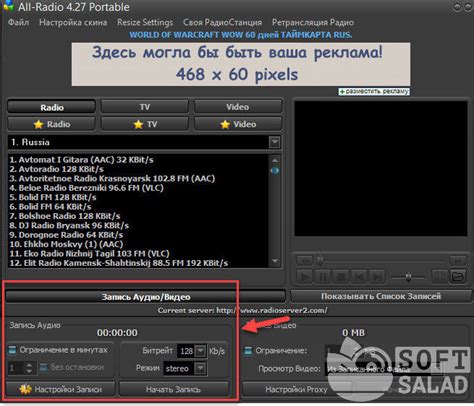
Task: Click the station list scrollbar thumb
Action: coord(275,171)
